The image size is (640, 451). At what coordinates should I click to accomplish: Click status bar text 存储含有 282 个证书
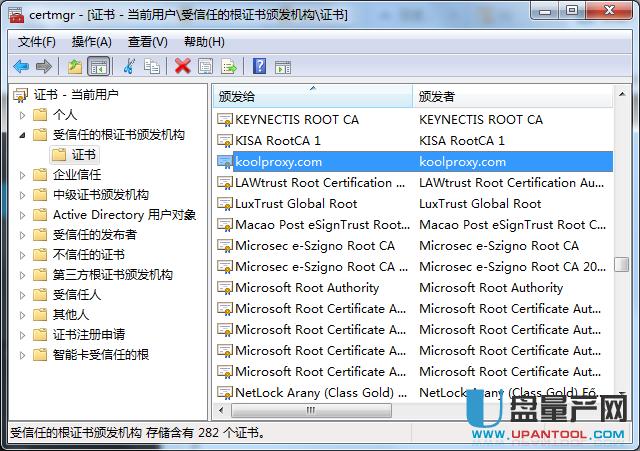tap(205, 433)
